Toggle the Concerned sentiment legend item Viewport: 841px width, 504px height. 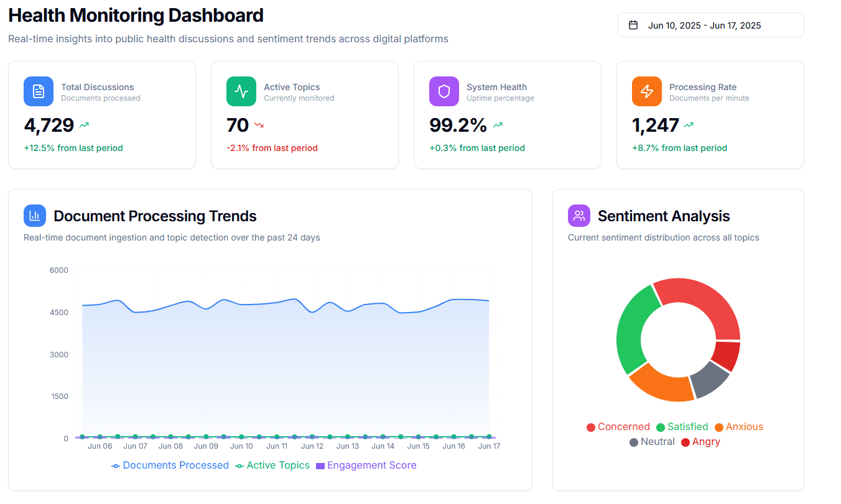point(618,427)
